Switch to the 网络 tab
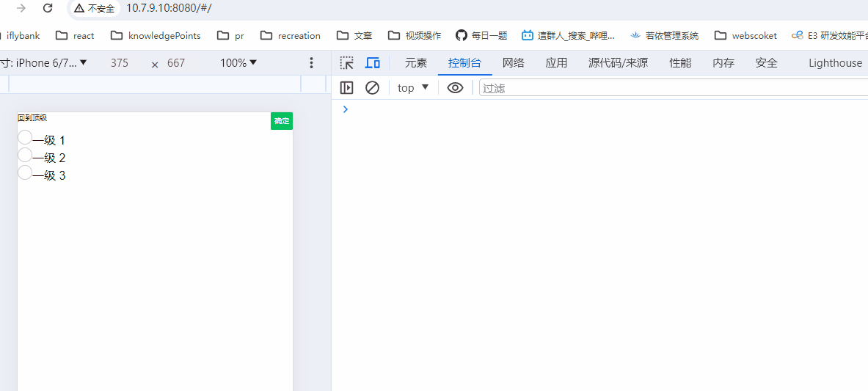Image resolution: width=868 pixels, height=391 pixels. pyautogui.click(x=513, y=62)
